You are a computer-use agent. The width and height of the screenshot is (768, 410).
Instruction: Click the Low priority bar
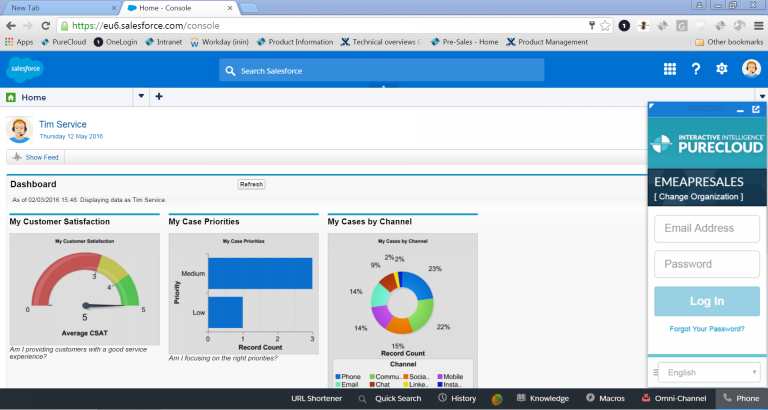[x=225, y=312]
